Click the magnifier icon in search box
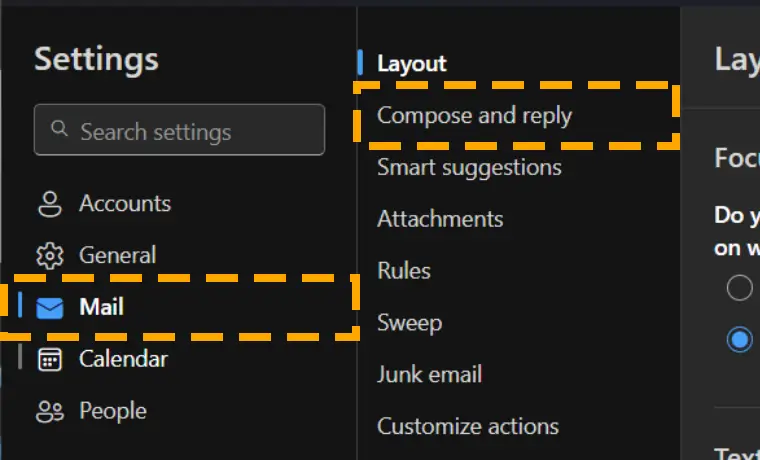Image resolution: width=760 pixels, height=460 pixels. click(59, 128)
